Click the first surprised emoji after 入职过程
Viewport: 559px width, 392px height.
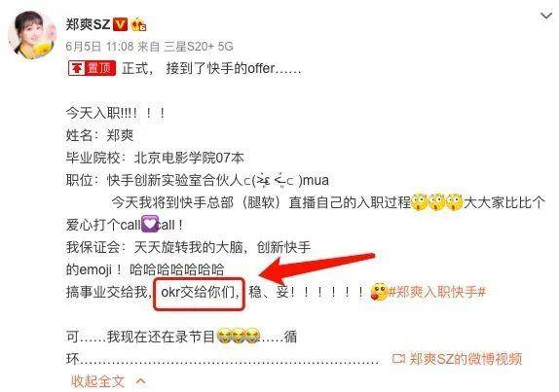tap(419, 202)
